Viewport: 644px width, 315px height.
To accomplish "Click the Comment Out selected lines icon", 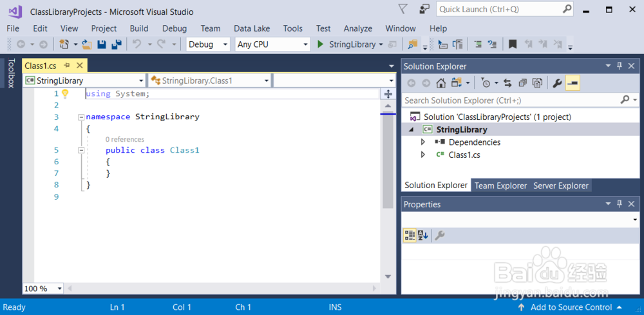I will 478,44.
